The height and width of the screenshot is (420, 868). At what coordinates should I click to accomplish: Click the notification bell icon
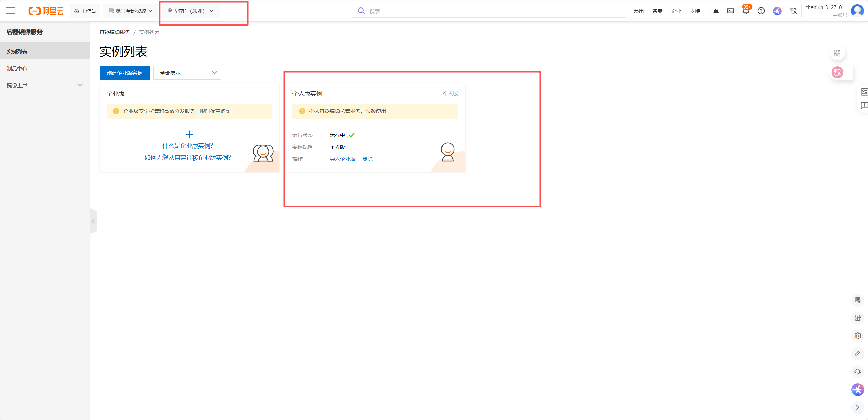click(x=745, y=11)
